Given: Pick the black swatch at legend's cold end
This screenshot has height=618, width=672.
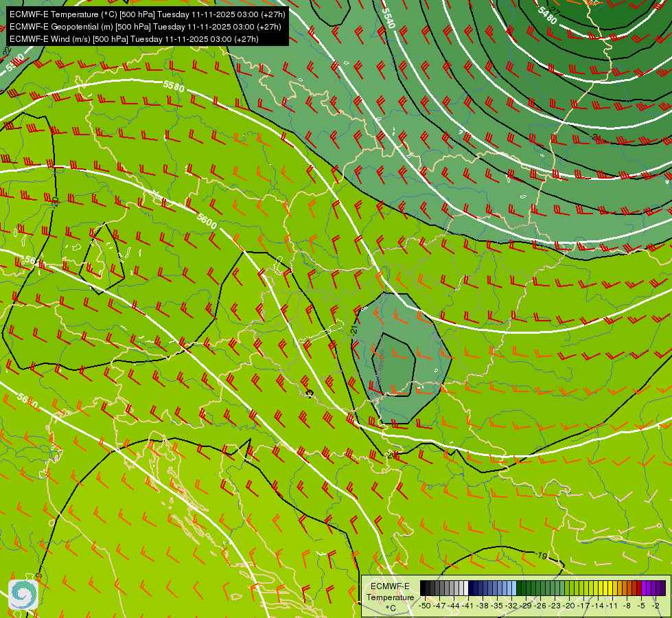Looking at the screenshot, I should [423, 588].
